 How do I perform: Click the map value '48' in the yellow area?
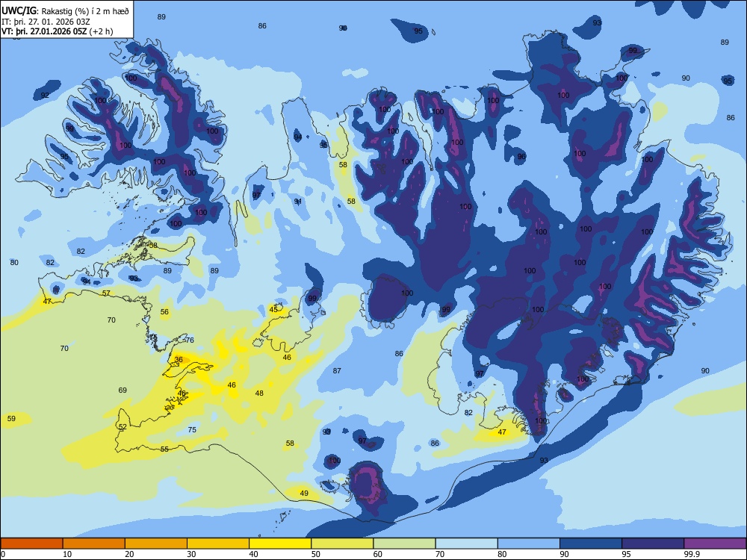tap(259, 393)
